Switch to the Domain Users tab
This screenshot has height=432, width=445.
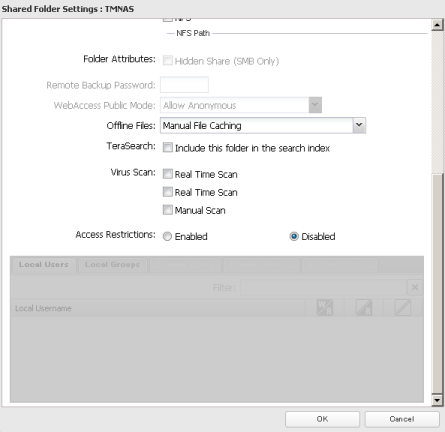click(185, 265)
